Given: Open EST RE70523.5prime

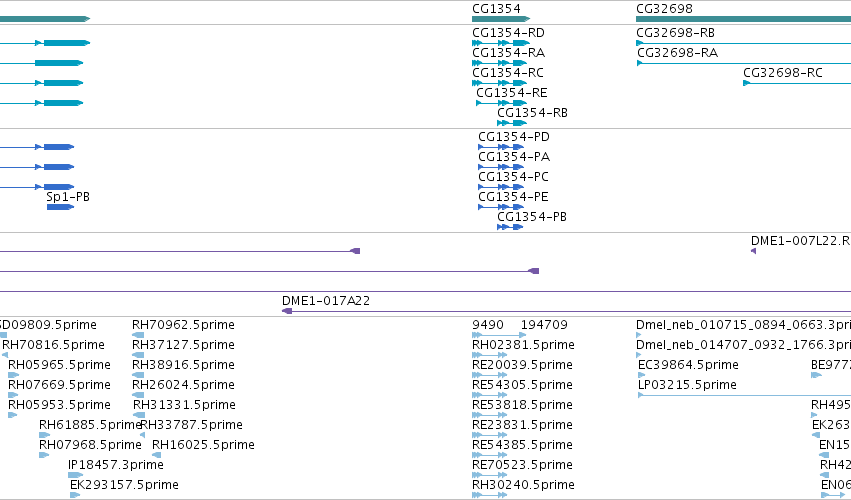Looking at the screenshot, I should [x=522, y=465].
